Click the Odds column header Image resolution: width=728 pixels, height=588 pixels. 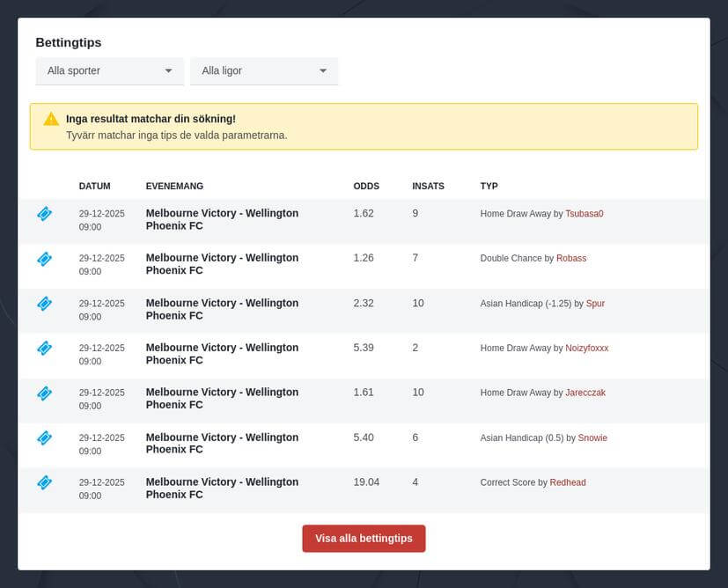[366, 187]
